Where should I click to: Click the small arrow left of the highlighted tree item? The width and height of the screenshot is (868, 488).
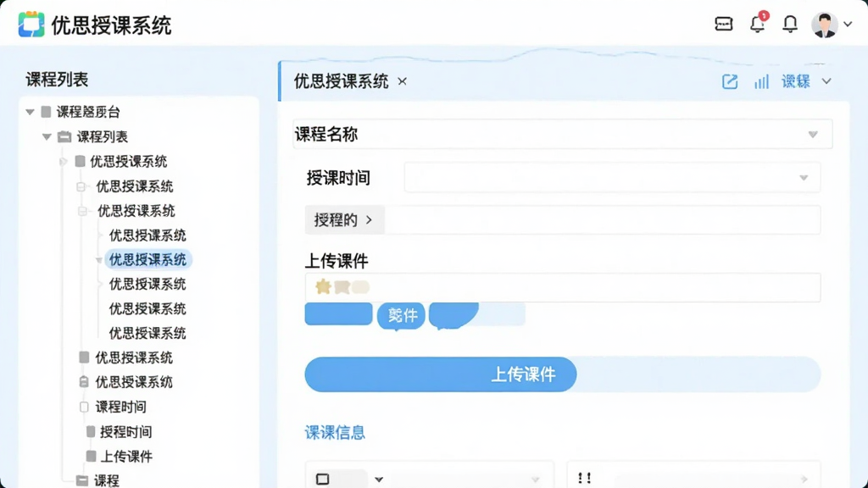coord(98,260)
